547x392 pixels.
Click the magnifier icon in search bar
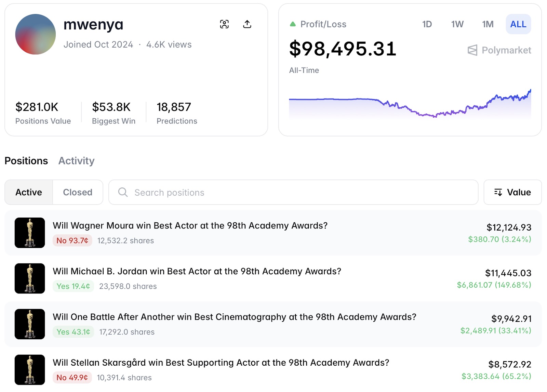123,192
